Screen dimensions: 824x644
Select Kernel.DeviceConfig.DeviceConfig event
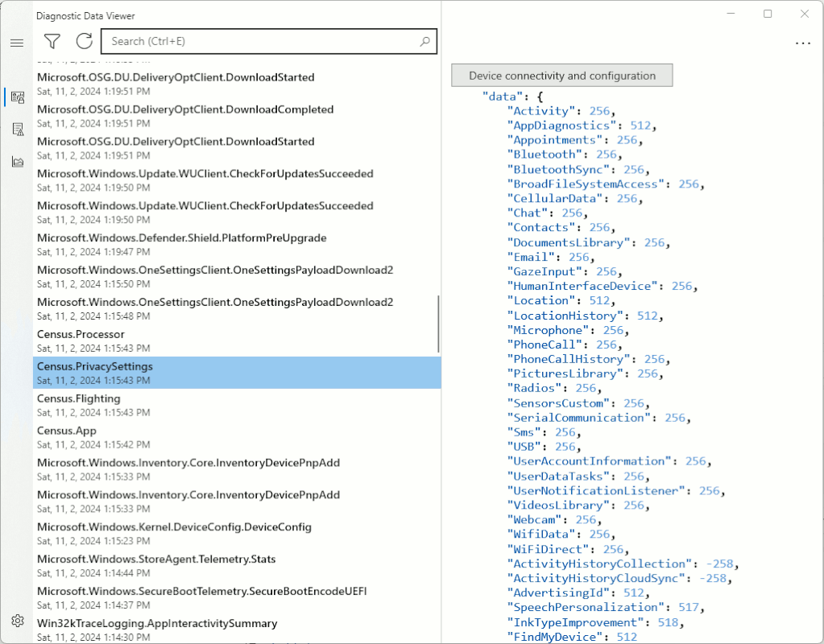[x=237, y=533]
